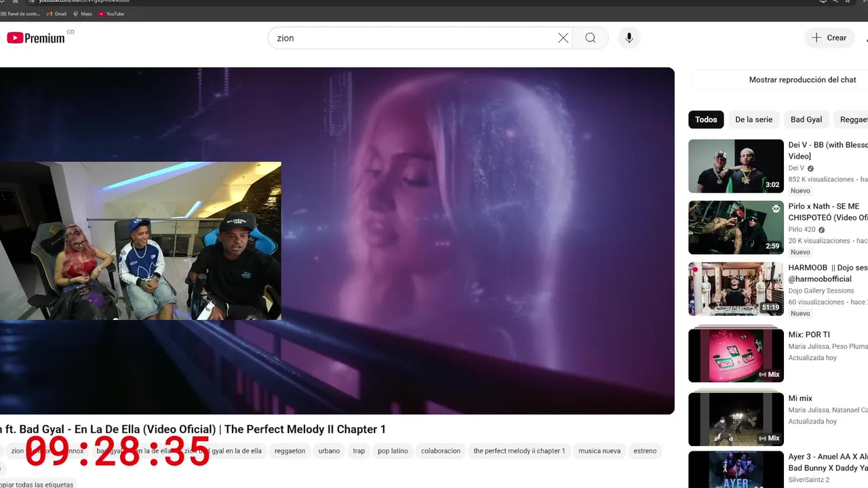
Task: Visit the Dojo Gallery Sessions channel name
Action: (821, 291)
